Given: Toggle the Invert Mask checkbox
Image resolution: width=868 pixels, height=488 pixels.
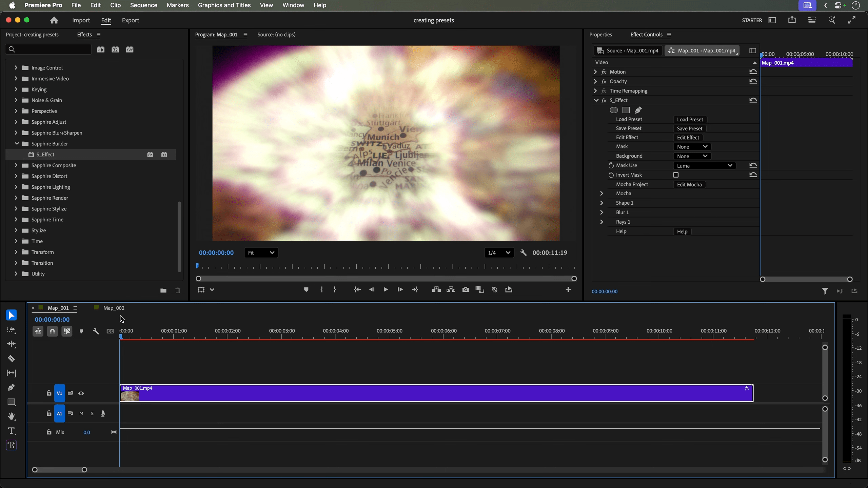Looking at the screenshot, I should (675, 175).
